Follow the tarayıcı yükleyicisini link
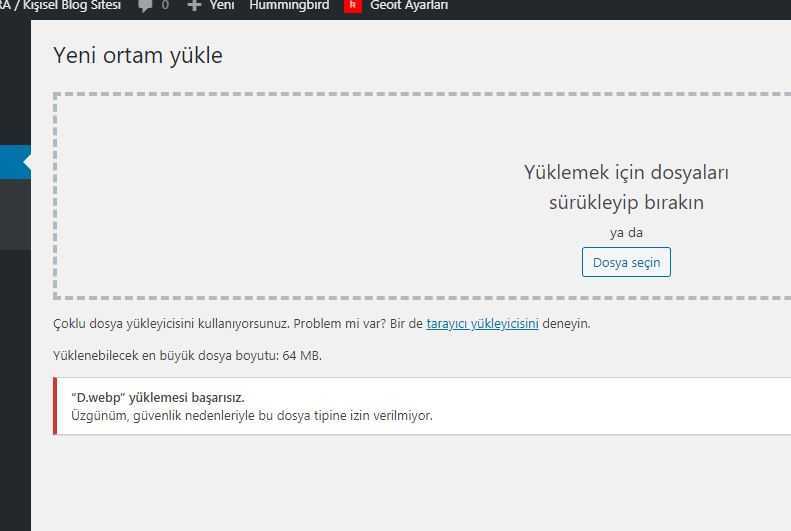The width and height of the screenshot is (791, 531). (482, 324)
